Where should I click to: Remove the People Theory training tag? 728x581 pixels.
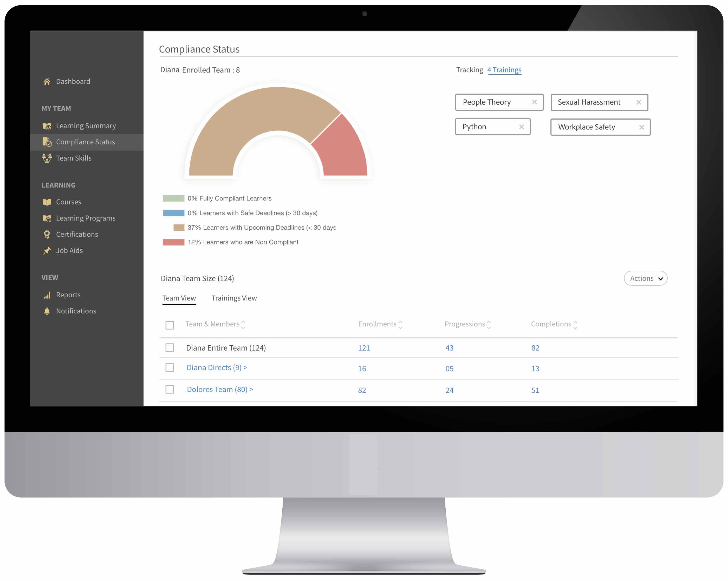[534, 102]
